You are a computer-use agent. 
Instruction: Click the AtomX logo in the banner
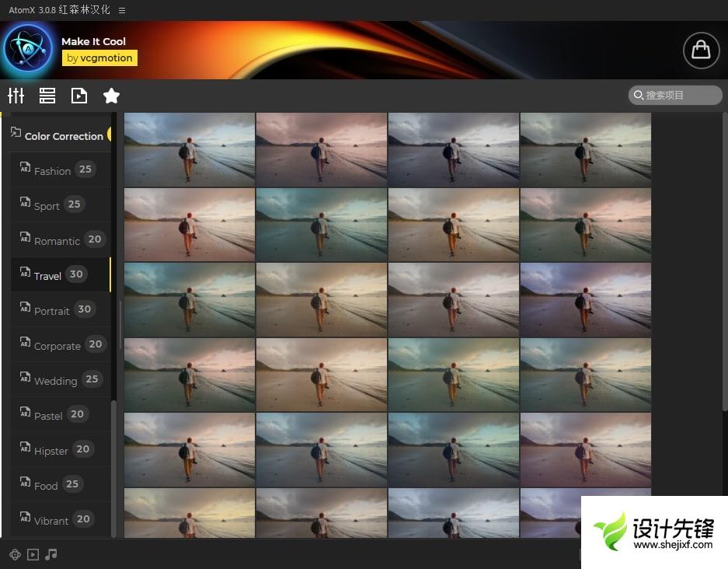(28, 50)
